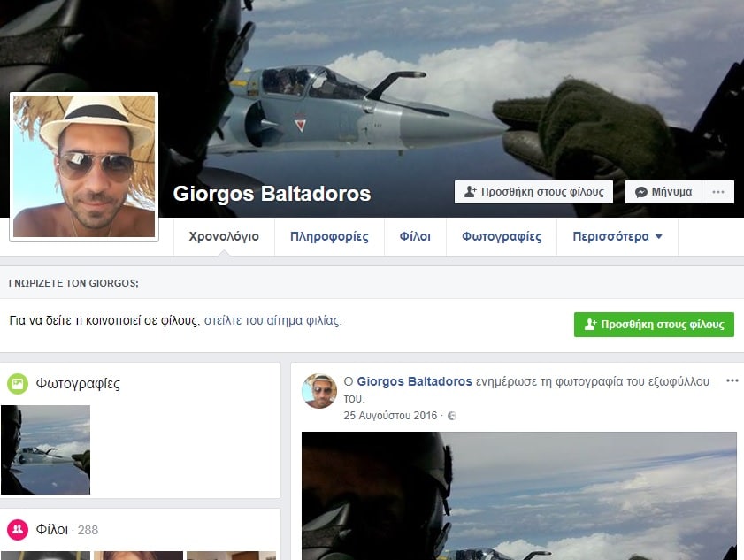Click the green 'Προσθήκη στους φίλους' button

pos(654,325)
